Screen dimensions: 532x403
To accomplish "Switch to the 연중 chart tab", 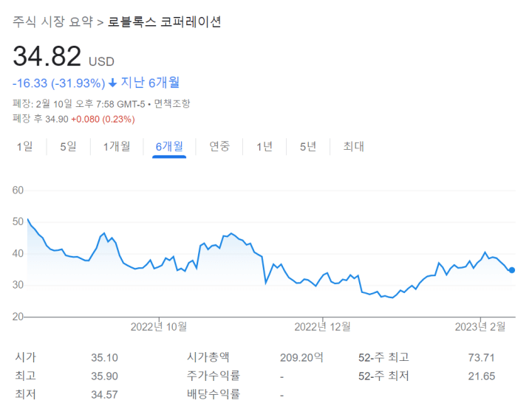I will point(219,146).
